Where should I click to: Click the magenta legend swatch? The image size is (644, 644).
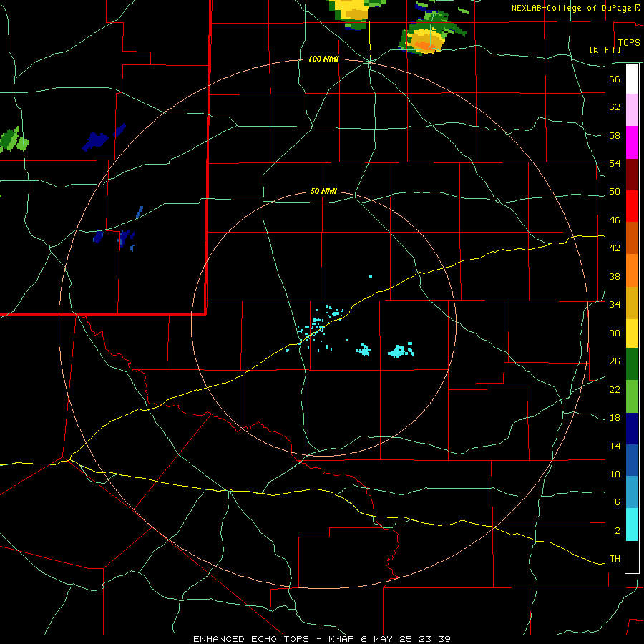pos(632,142)
